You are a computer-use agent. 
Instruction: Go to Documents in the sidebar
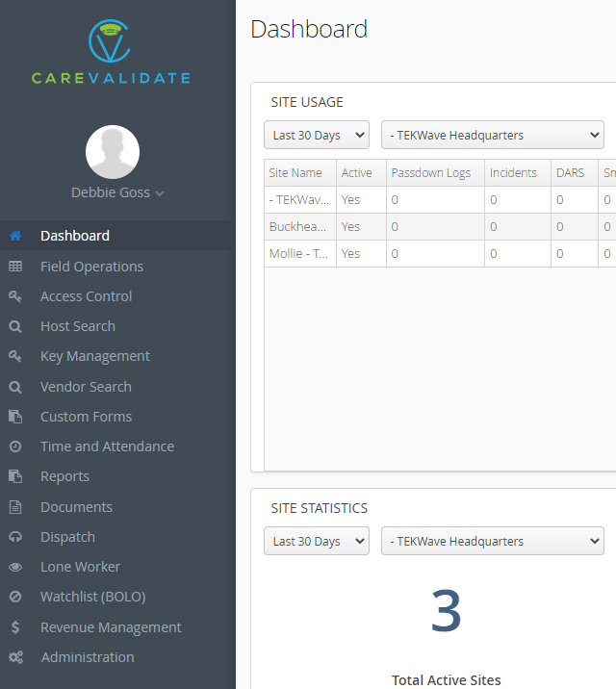click(x=76, y=507)
